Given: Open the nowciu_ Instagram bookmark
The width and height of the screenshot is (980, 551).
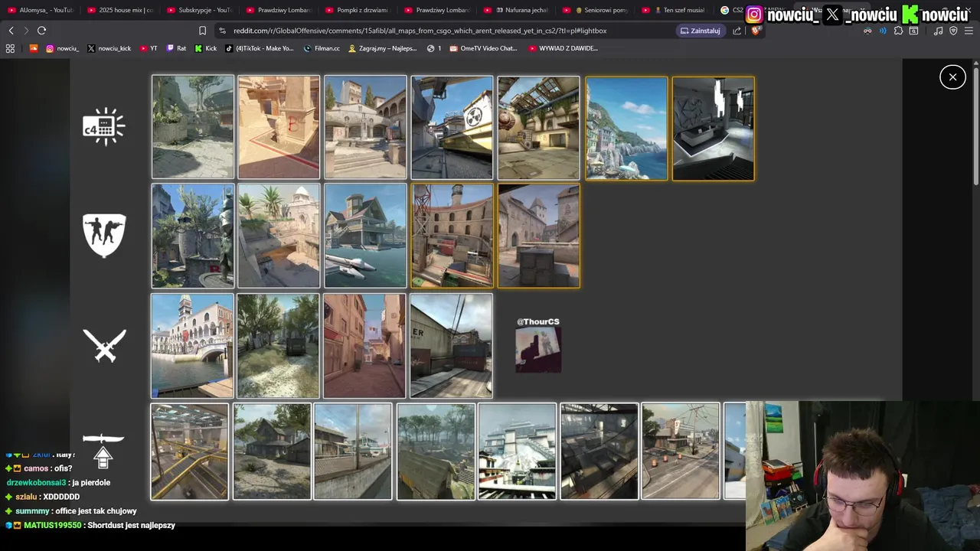Looking at the screenshot, I should point(62,48).
